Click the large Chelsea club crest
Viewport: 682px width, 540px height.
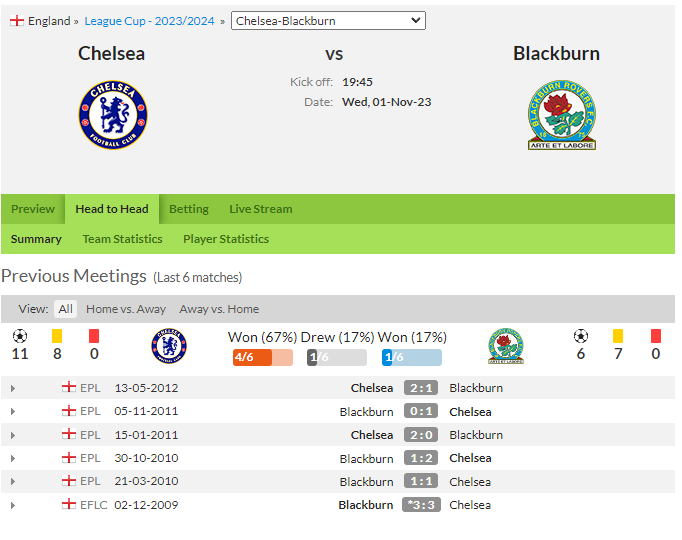coord(113,115)
